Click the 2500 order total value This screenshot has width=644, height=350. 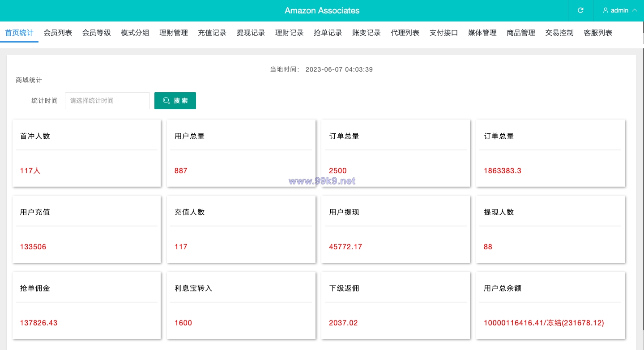pyautogui.click(x=338, y=171)
